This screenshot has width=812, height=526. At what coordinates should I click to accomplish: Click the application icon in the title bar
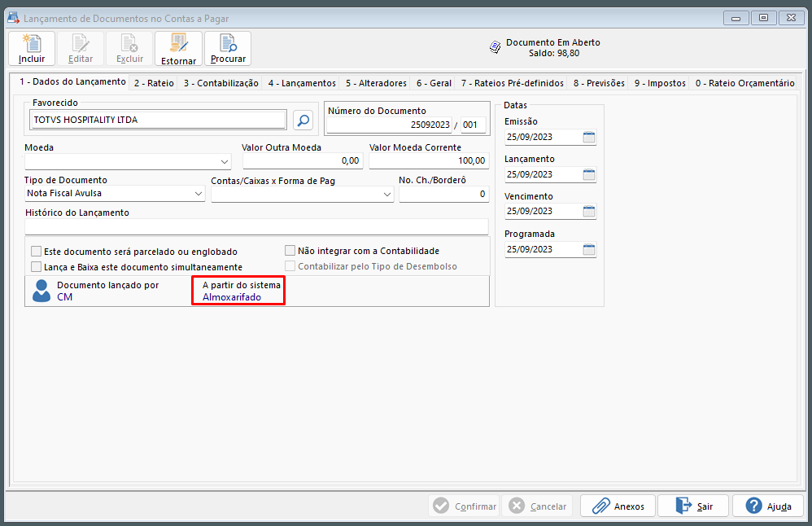(x=13, y=18)
